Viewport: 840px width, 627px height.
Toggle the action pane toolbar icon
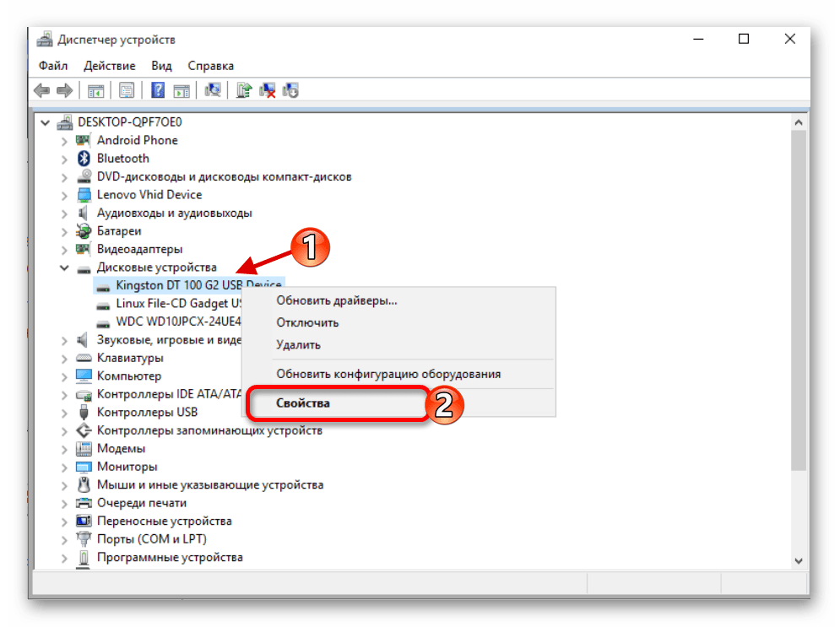coord(182,90)
